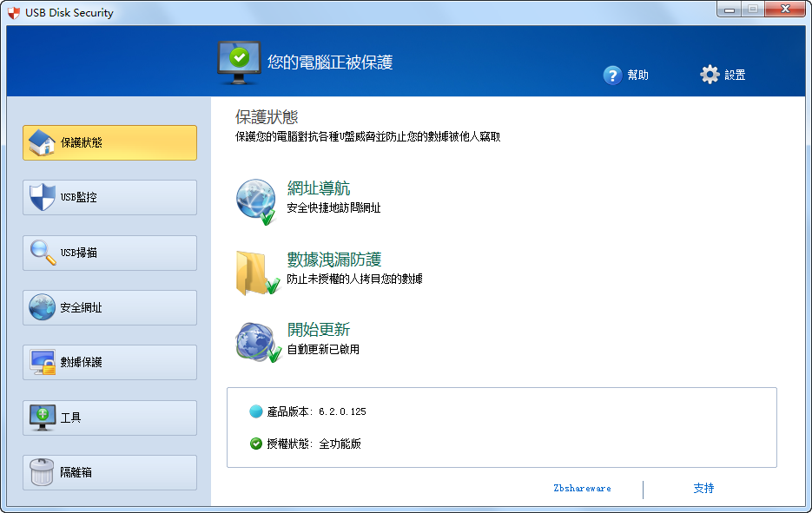Click the globe icon next to 網址導航

pyautogui.click(x=257, y=202)
